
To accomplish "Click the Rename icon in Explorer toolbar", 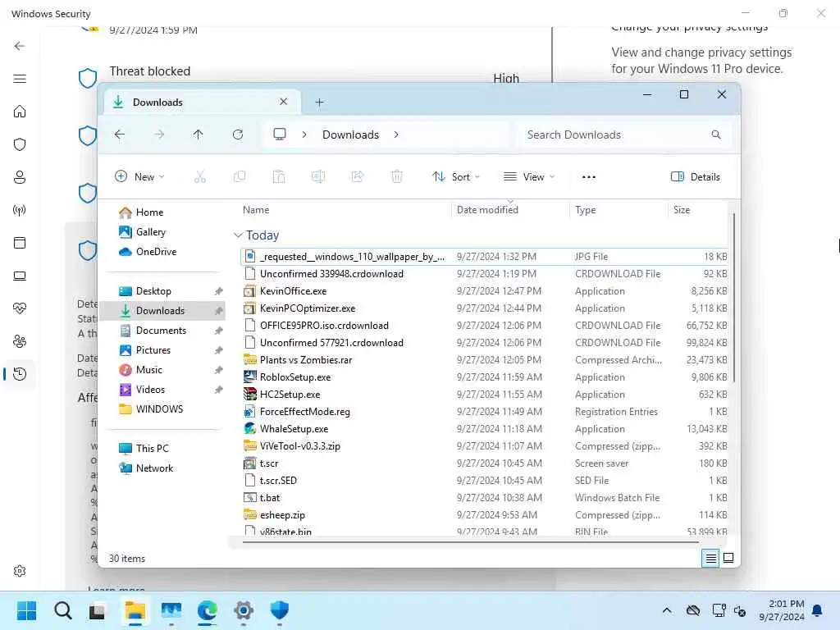I will click(318, 177).
